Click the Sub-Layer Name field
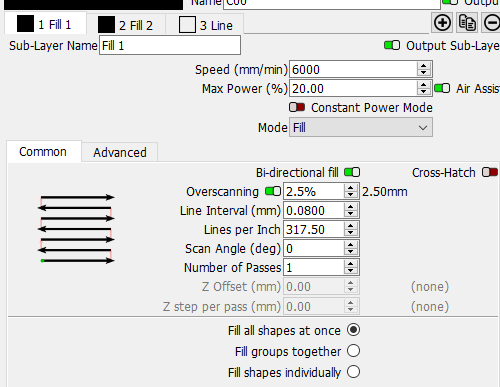 tap(170, 45)
